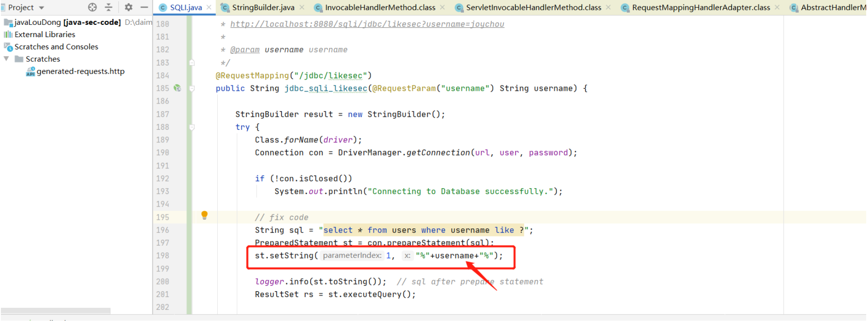Close the SQLI.java tab
This screenshot has height=322, width=868.
coord(209,7)
